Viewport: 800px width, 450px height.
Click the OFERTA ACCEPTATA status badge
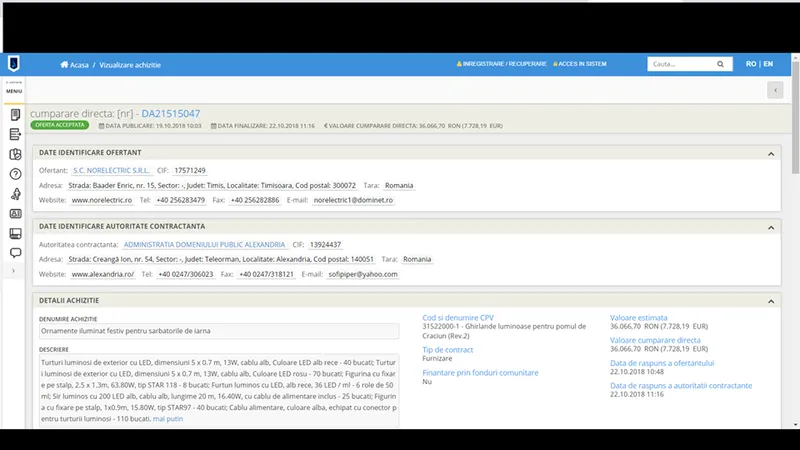60,125
